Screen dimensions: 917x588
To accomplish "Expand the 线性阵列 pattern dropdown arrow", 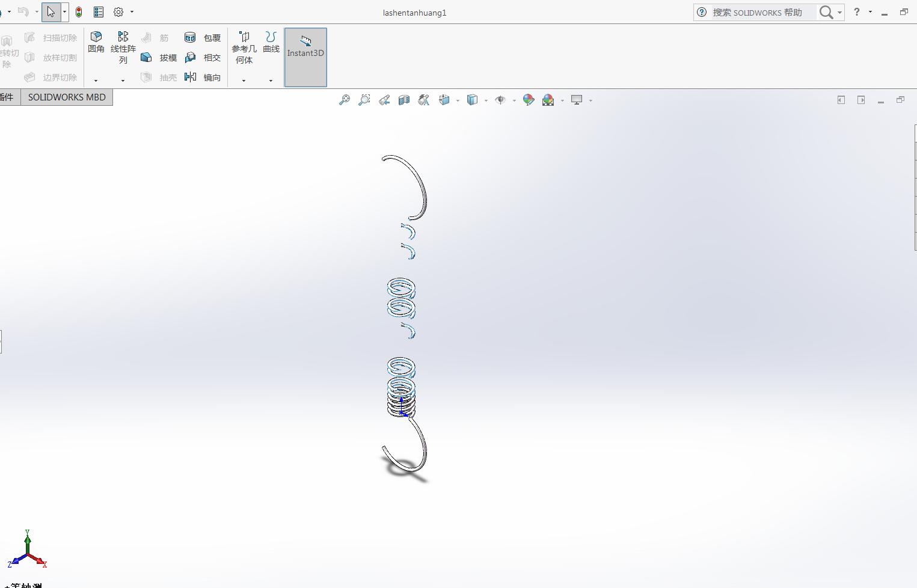I will (x=123, y=81).
